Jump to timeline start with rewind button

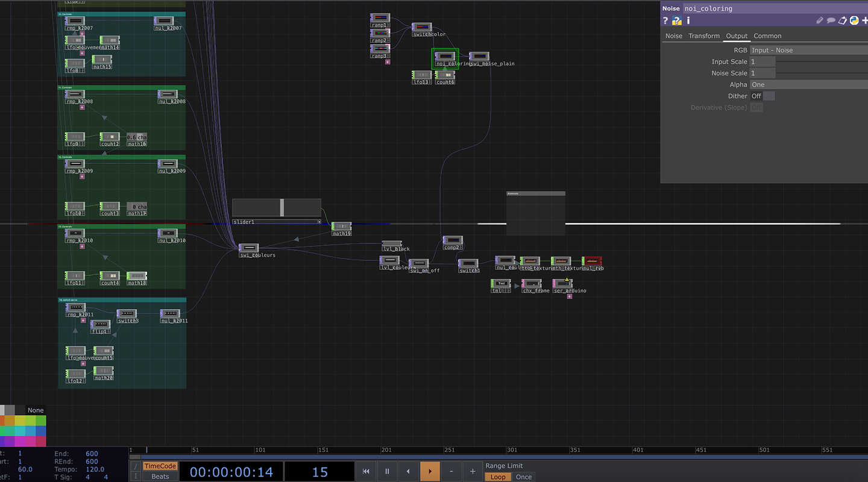coord(366,471)
